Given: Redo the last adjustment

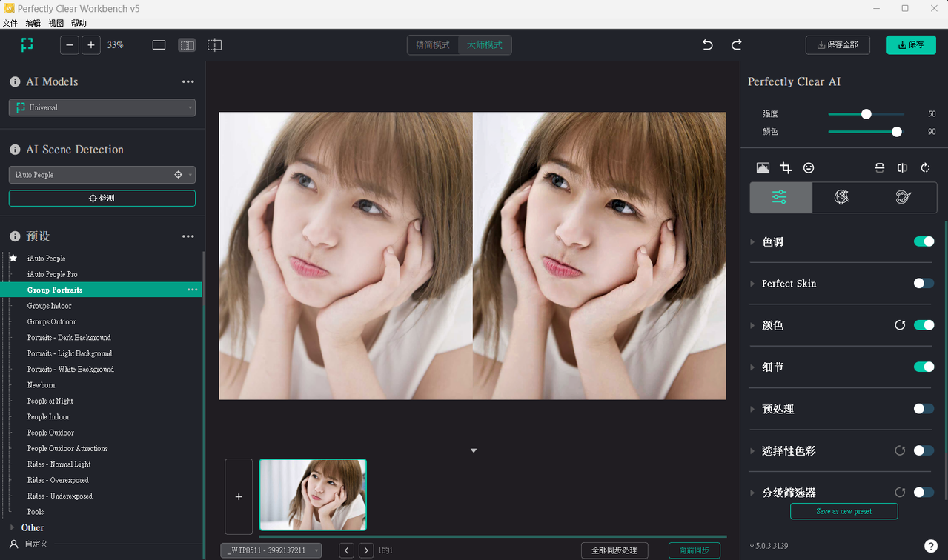Looking at the screenshot, I should click(737, 45).
